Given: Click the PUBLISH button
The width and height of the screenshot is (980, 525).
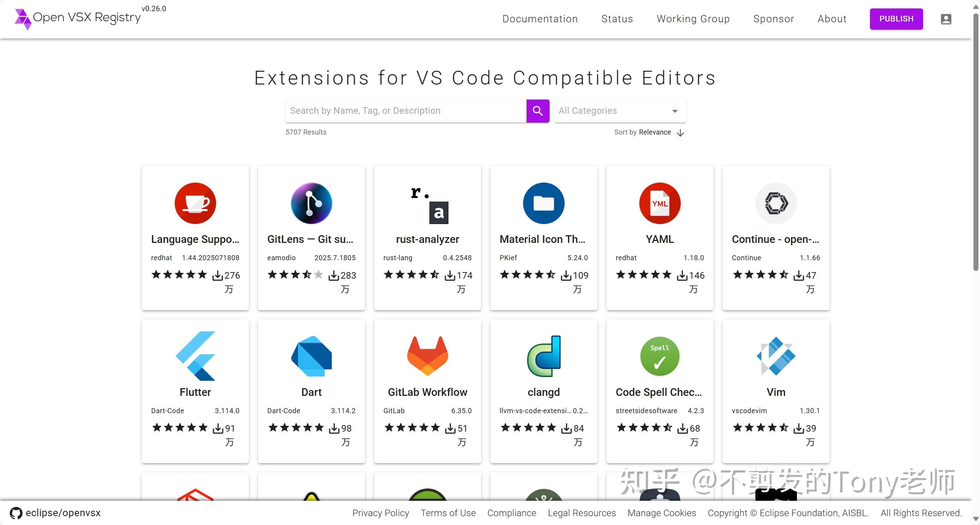Looking at the screenshot, I should 896,19.
